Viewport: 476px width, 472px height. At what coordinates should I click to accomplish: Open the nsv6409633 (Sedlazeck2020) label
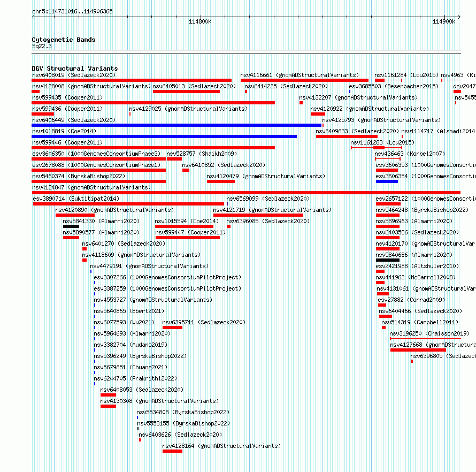tap(357, 131)
